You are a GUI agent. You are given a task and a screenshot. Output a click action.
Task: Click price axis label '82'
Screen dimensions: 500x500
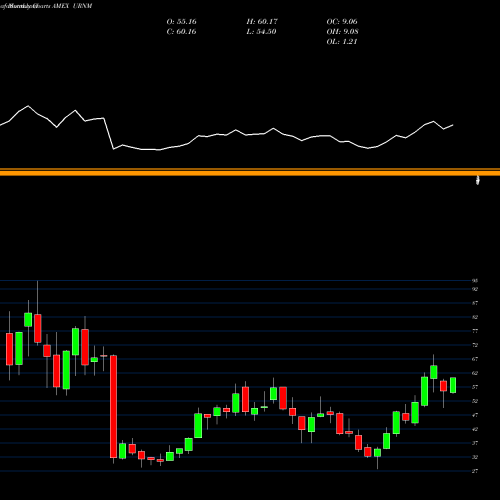(x=475, y=317)
